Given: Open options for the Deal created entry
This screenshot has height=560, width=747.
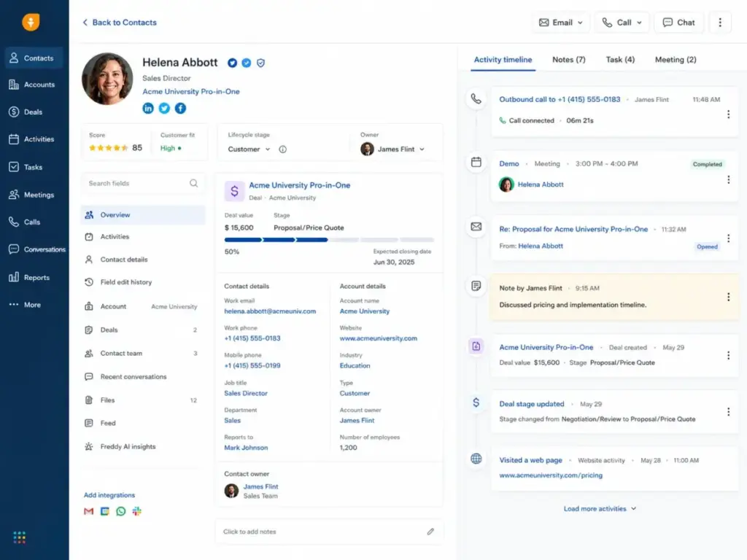Looking at the screenshot, I should coord(728,355).
